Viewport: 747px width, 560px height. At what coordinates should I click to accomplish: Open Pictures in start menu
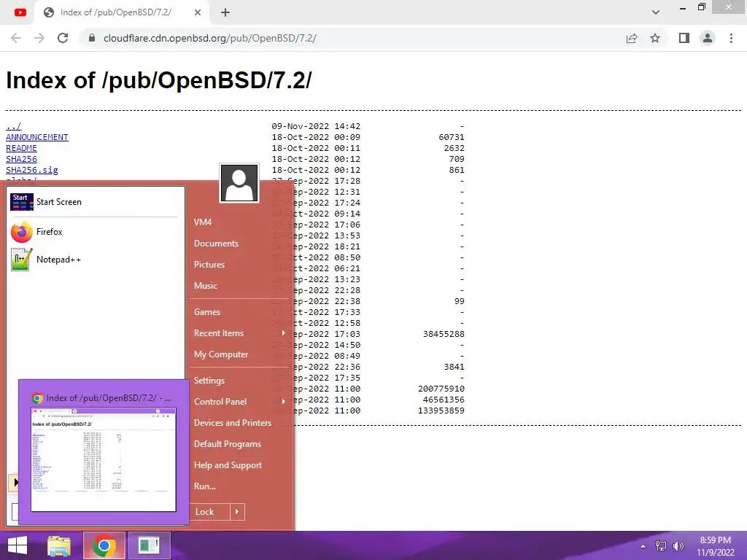click(x=209, y=264)
